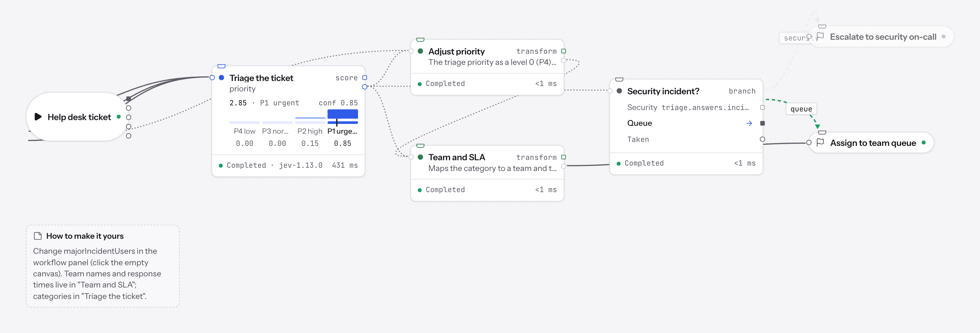Click the P4 low score label
The width and height of the screenshot is (980, 333).
click(x=245, y=131)
